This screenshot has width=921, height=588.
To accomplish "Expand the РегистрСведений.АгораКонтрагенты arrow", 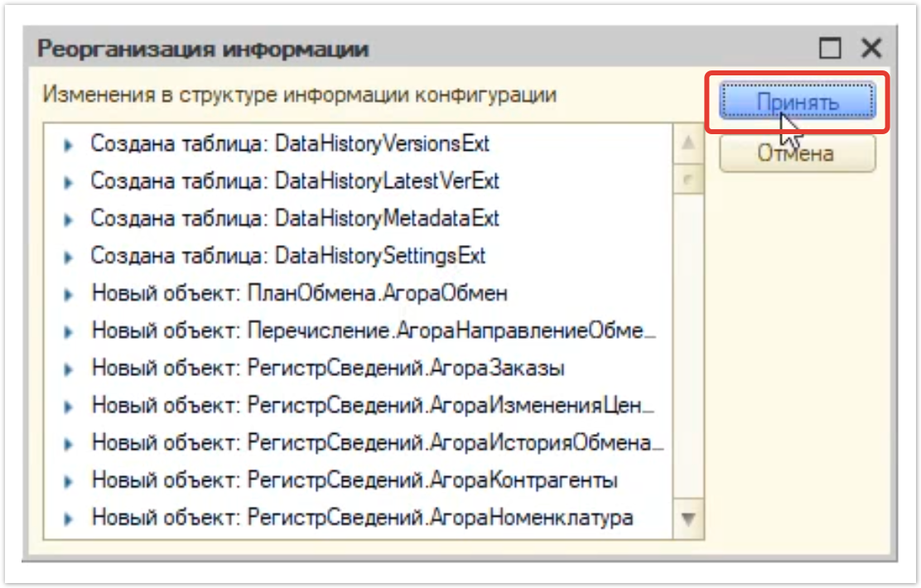I will click(70, 482).
